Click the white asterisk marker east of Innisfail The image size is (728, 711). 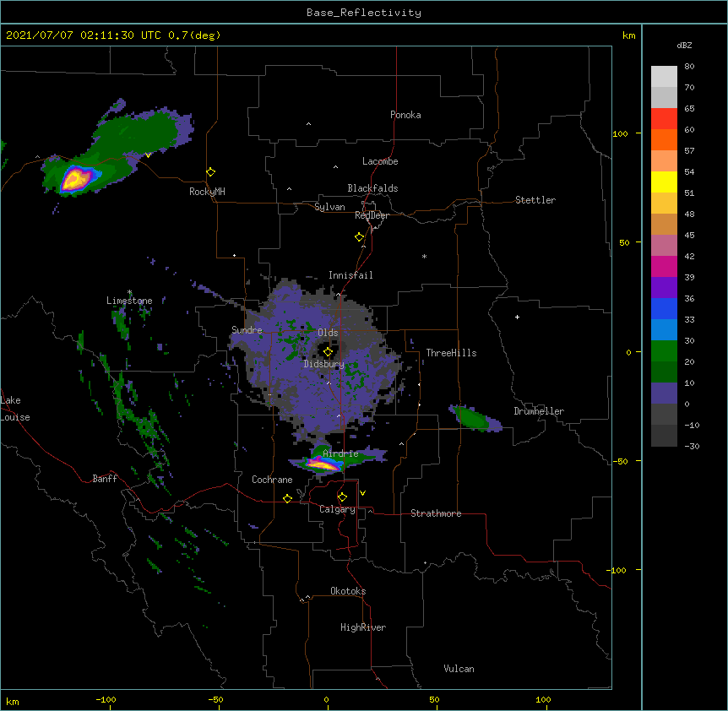click(x=424, y=256)
